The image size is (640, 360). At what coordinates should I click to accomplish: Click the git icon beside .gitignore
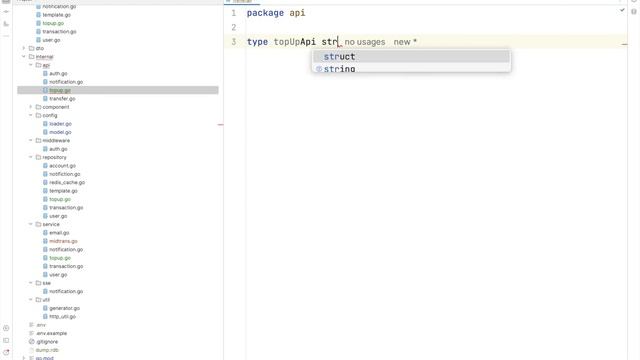[x=31, y=342]
